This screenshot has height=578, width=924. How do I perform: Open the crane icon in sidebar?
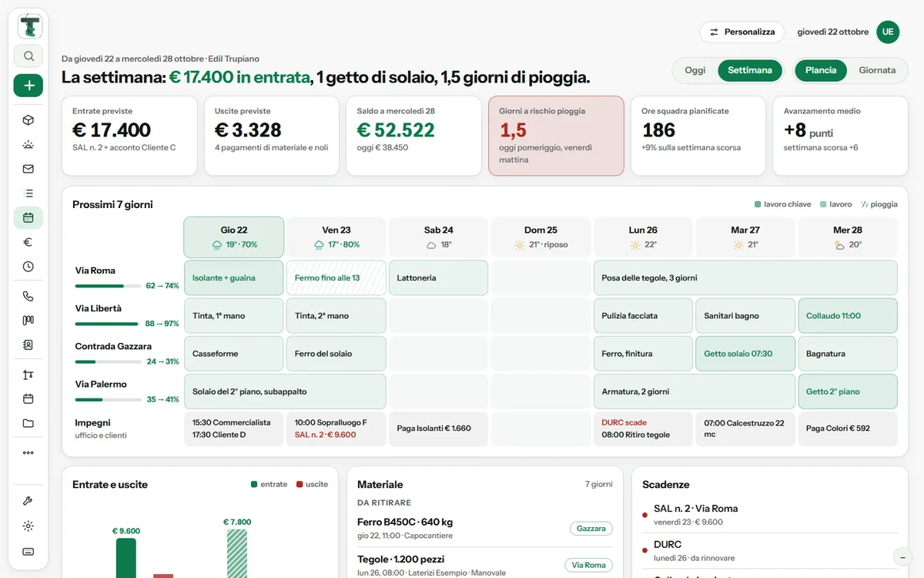click(x=28, y=375)
